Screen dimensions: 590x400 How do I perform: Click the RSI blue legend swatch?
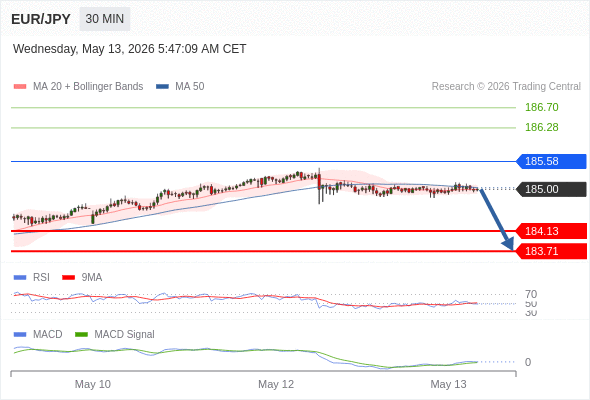20,278
